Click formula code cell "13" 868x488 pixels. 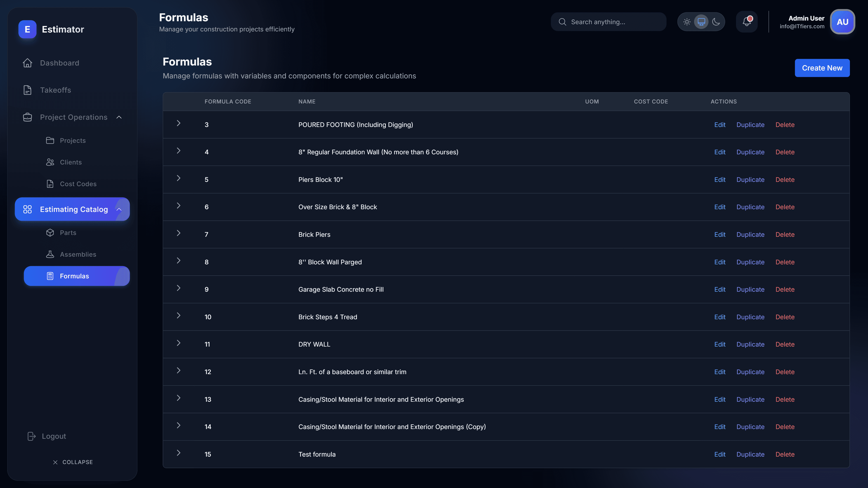click(x=208, y=399)
